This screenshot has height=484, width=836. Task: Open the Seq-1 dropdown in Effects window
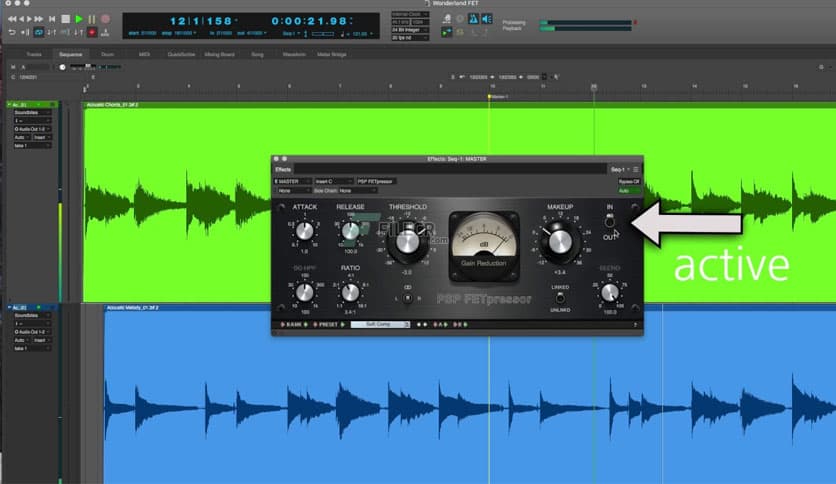620,170
